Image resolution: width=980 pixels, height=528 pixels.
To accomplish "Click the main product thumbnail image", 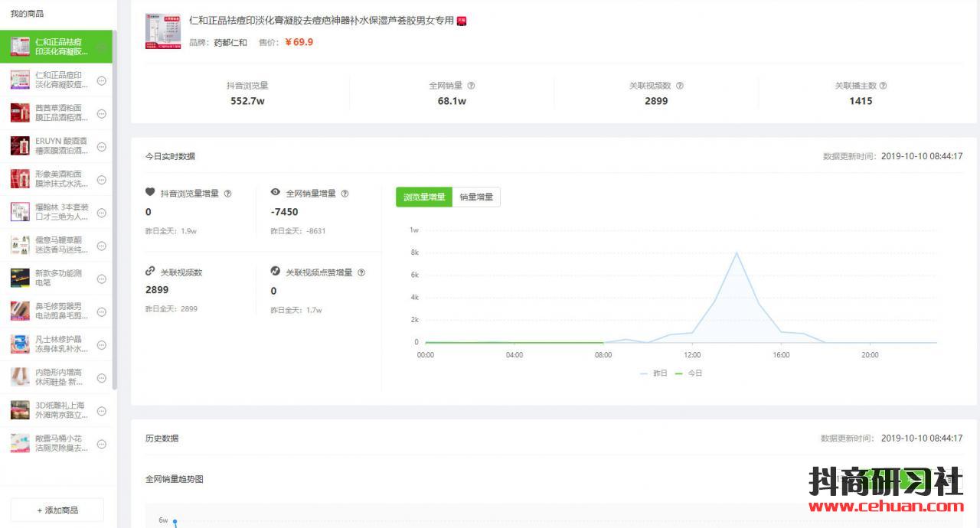I will pos(163,31).
